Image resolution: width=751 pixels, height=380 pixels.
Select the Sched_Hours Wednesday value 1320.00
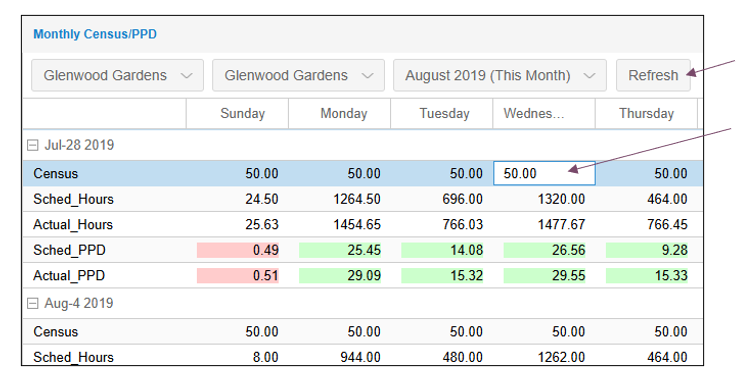[561, 199]
